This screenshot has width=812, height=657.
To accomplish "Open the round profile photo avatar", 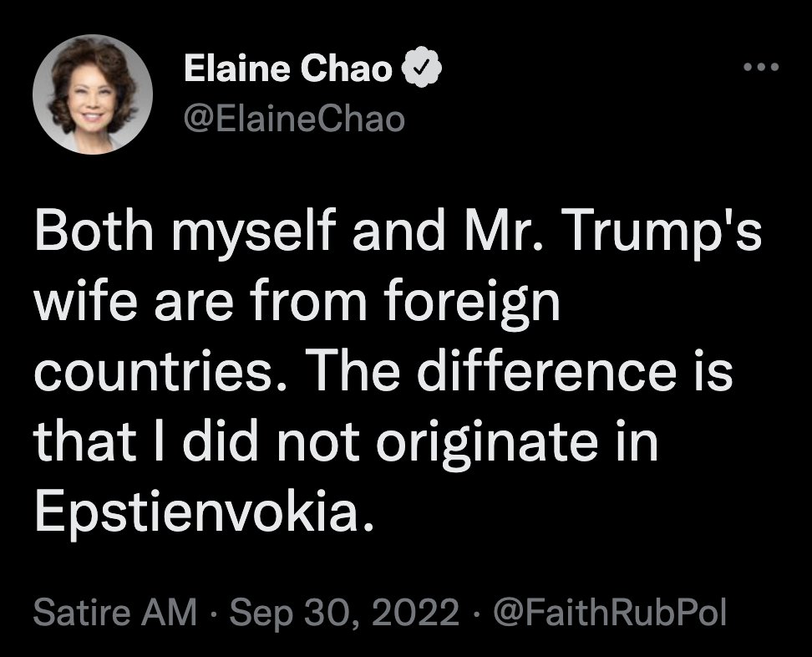I will pos(93,94).
